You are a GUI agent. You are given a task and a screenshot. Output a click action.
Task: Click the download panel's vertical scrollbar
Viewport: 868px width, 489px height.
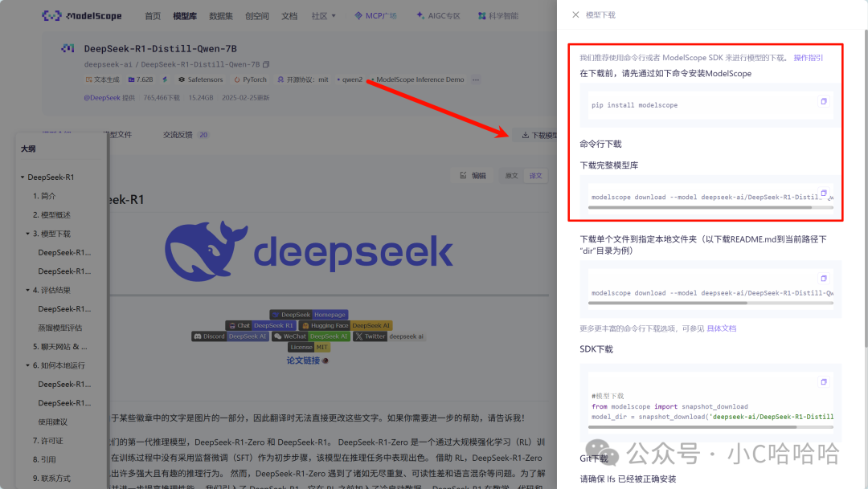866,188
